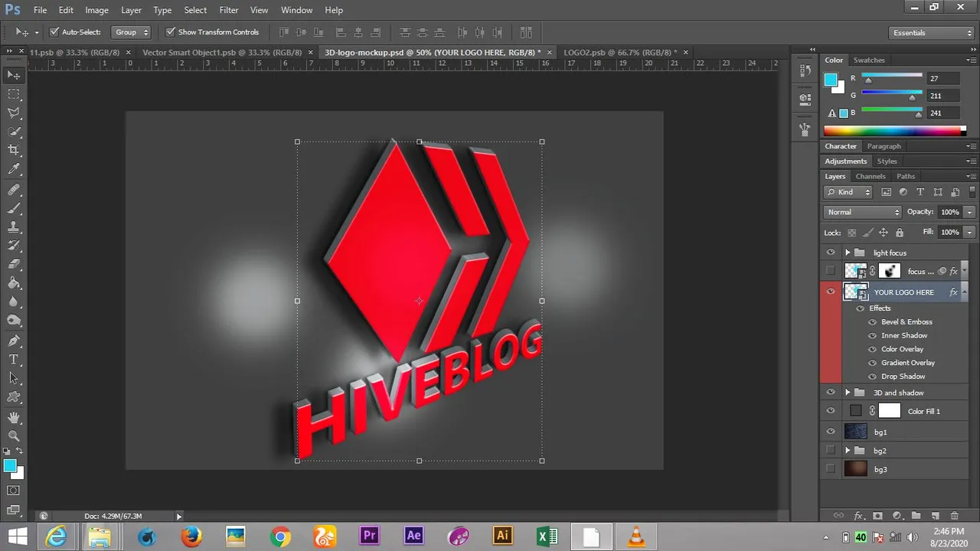The width and height of the screenshot is (980, 551).
Task: Expand the 3D and shadow group
Action: tap(848, 393)
